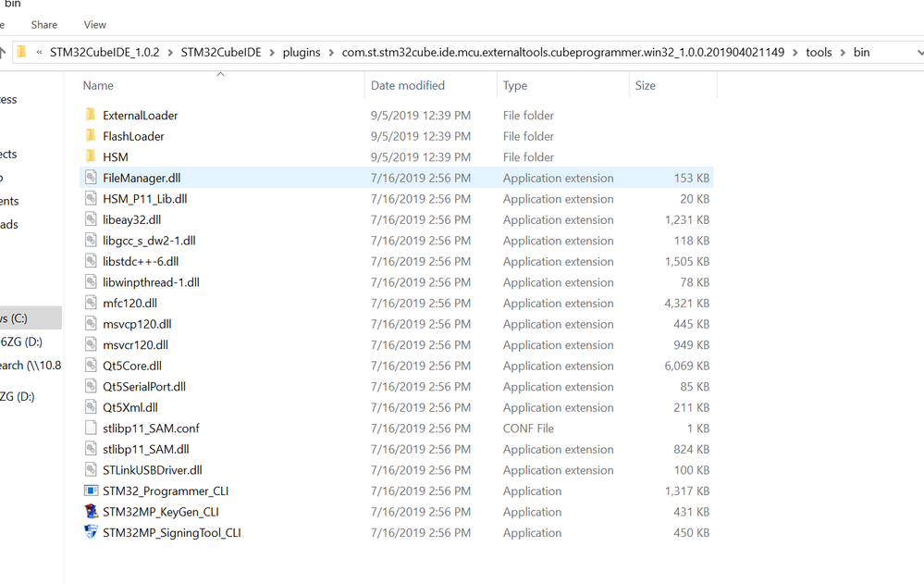Click the libeay32.dll file icon
This screenshot has height=584, width=924.
91,218
